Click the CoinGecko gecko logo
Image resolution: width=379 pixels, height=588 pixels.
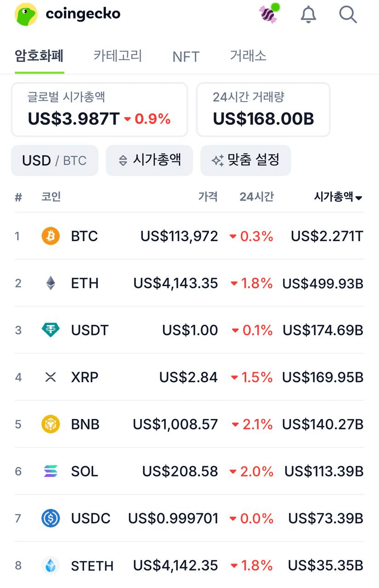[x=26, y=14]
